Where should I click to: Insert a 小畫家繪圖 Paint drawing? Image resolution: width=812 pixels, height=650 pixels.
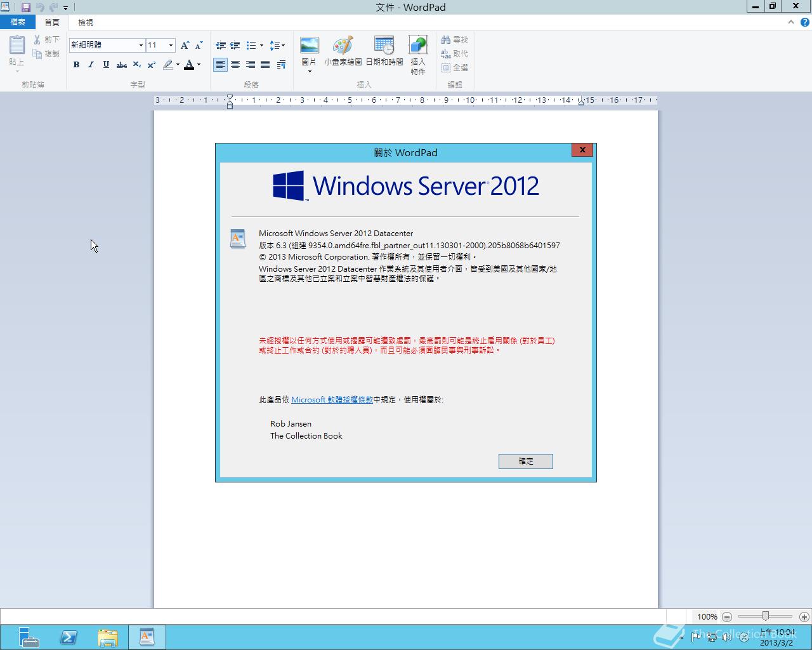(x=343, y=51)
